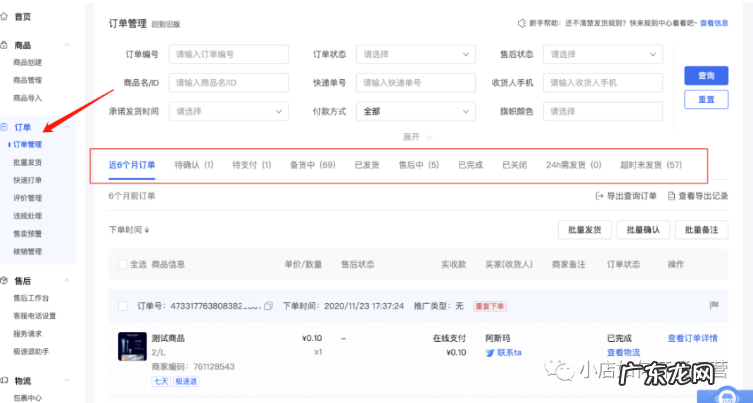The height and width of the screenshot is (403, 753).
Task: Click the 快递单号 input field
Action: coord(415,83)
